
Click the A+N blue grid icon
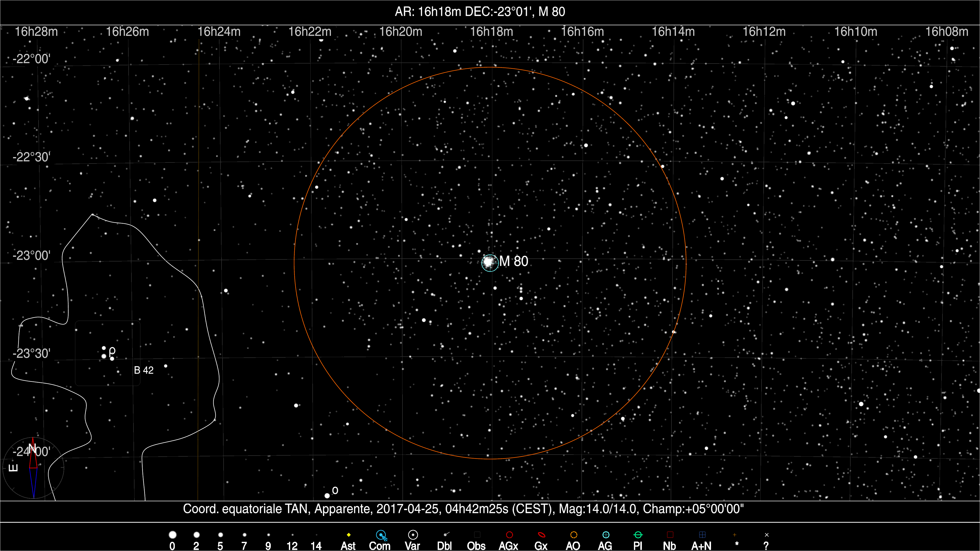pyautogui.click(x=702, y=535)
